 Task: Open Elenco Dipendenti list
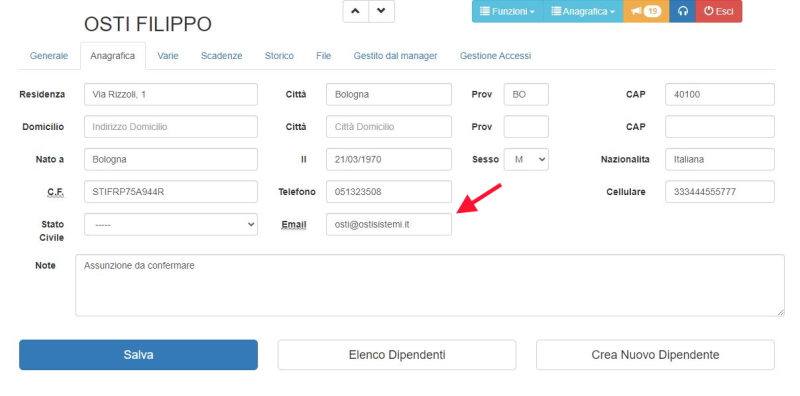(397, 355)
